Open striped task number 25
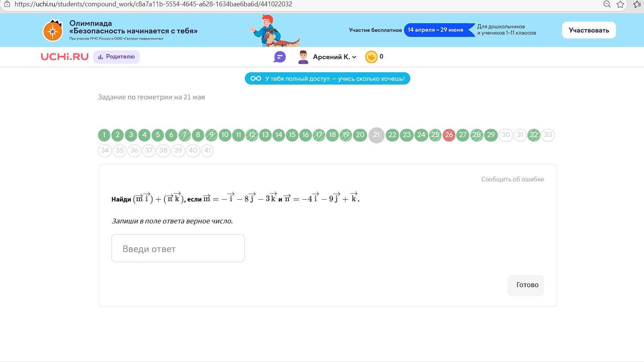Screen dimensions: 644x362 pos(435,135)
